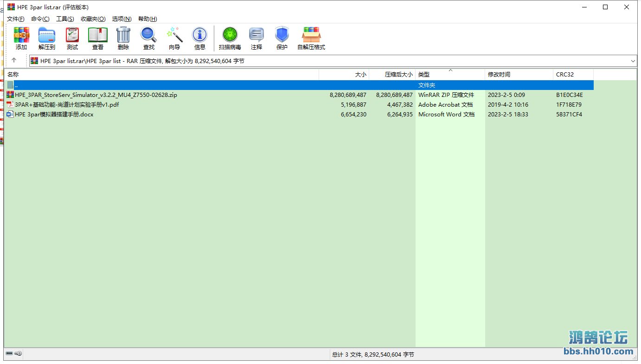Viewport: 641px width, 364px height.
Task: Click the key icon in status bar
Action: click(x=18, y=354)
